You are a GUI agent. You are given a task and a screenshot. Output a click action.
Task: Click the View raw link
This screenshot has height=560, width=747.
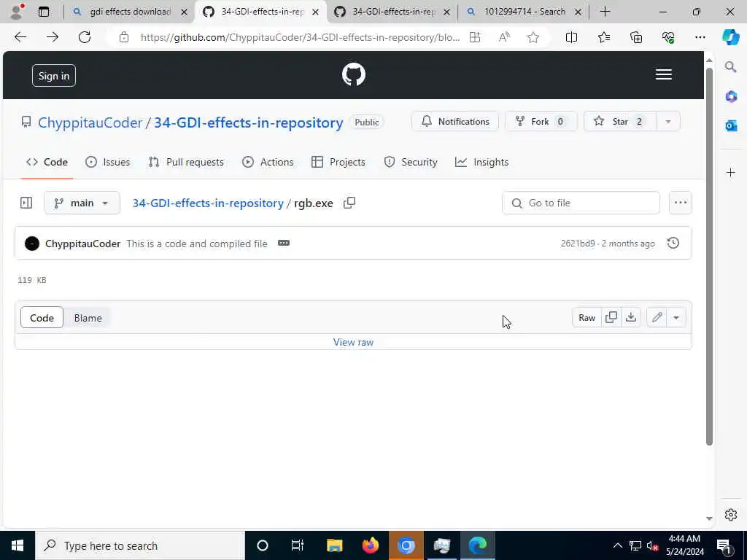pos(353,342)
